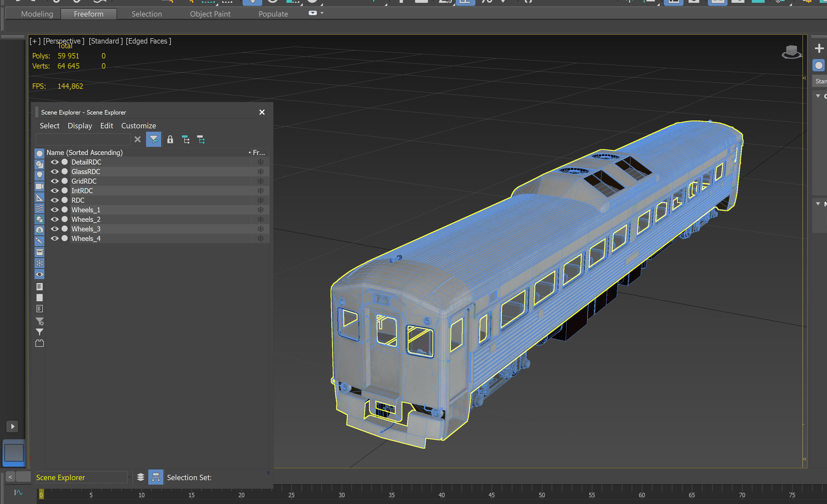This screenshot has height=504, width=827.
Task: Switch to the Modeling ribbon tab
Action: (x=37, y=14)
